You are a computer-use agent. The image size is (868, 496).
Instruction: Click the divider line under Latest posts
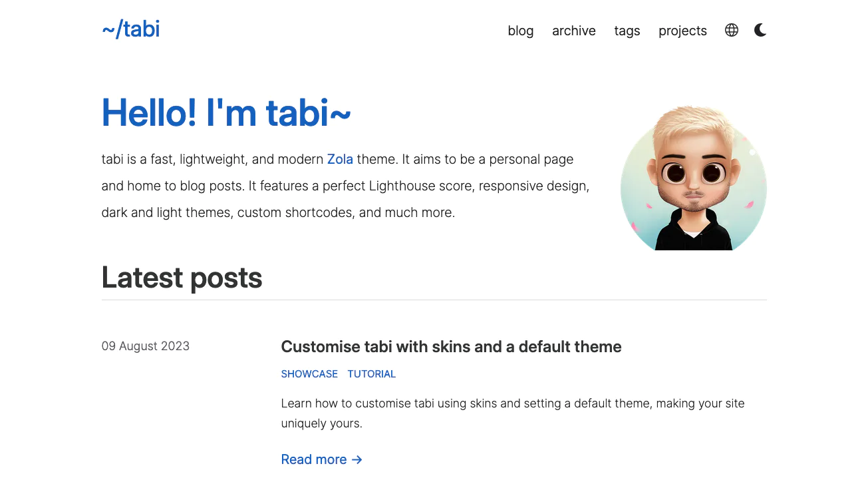click(x=434, y=300)
